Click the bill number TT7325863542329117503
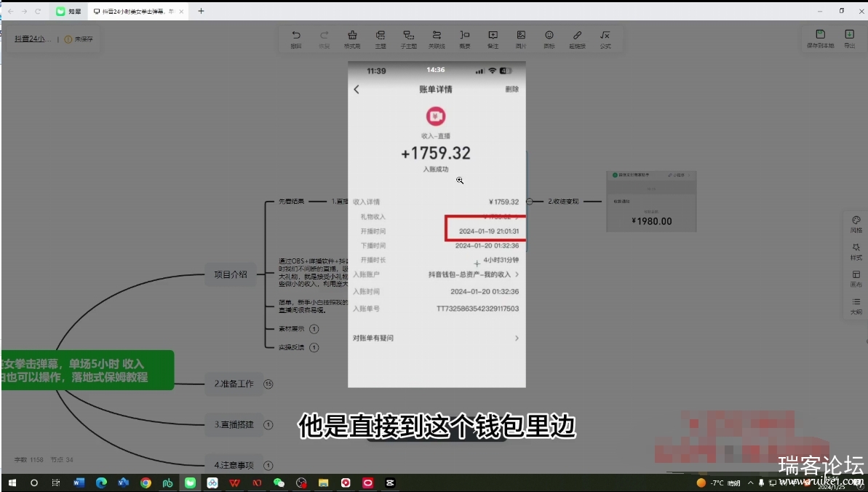 coord(478,309)
